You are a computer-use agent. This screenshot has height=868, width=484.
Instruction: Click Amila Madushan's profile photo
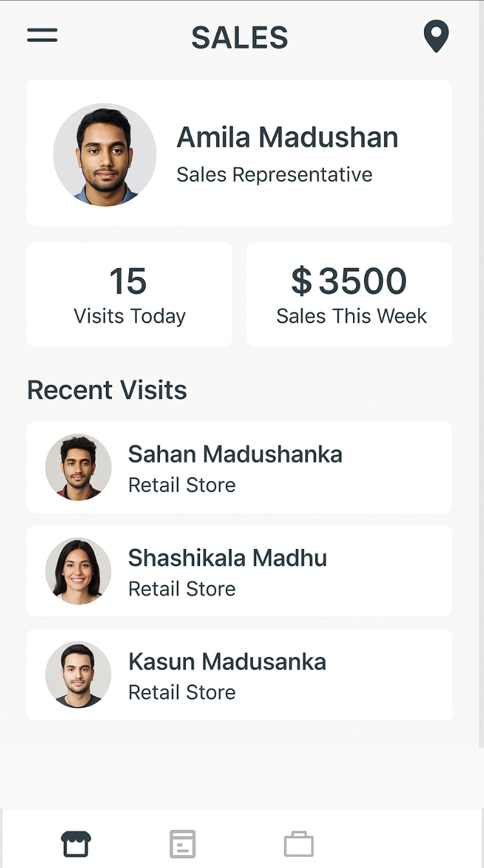click(x=105, y=155)
